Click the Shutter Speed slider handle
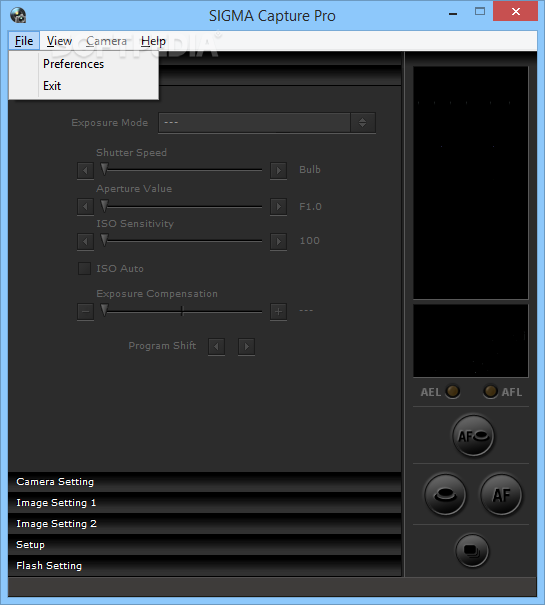 (x=104, y=169)
